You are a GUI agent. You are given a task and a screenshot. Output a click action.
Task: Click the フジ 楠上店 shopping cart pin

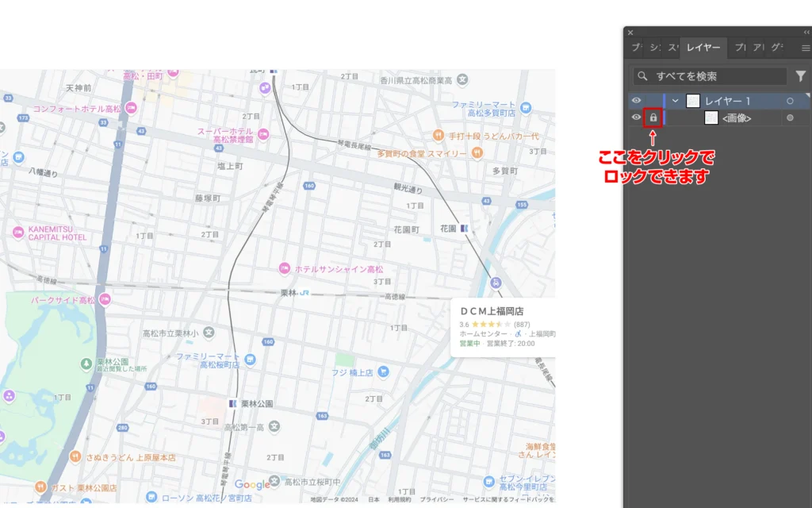(384, 371)
